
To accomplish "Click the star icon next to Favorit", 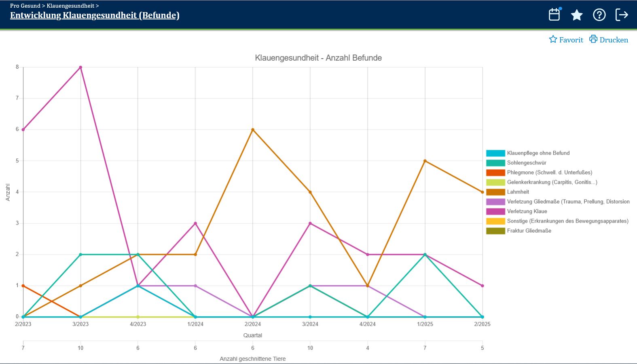I will coord(553,39).
